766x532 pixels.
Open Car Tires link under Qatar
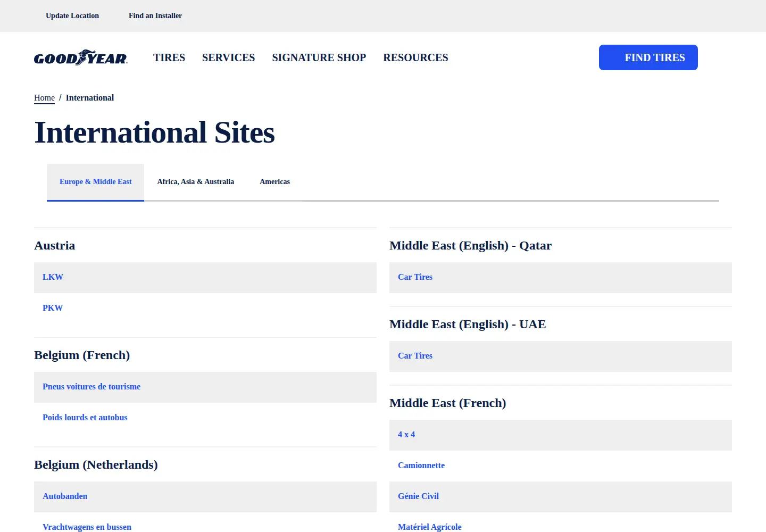(415, 277)
